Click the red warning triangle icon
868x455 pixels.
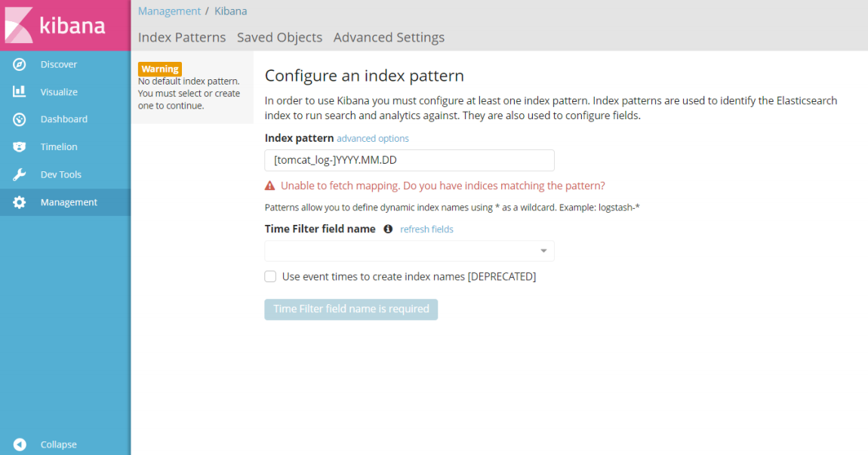pyautogui.click(x=269, y=186)
